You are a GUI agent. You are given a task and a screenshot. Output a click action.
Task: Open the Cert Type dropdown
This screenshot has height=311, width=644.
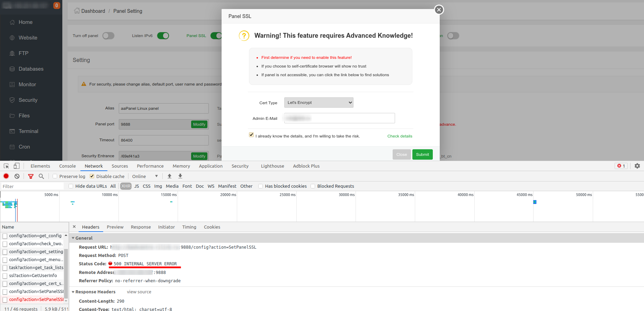319,103
